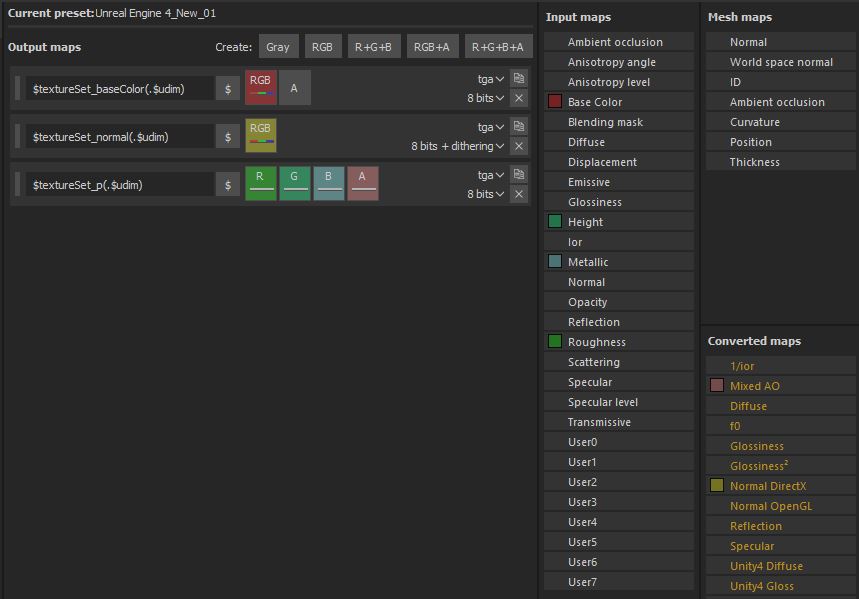This screenshot has height=599, width=859.
Task: Select Position mesh map
Action: click(781, 142)
